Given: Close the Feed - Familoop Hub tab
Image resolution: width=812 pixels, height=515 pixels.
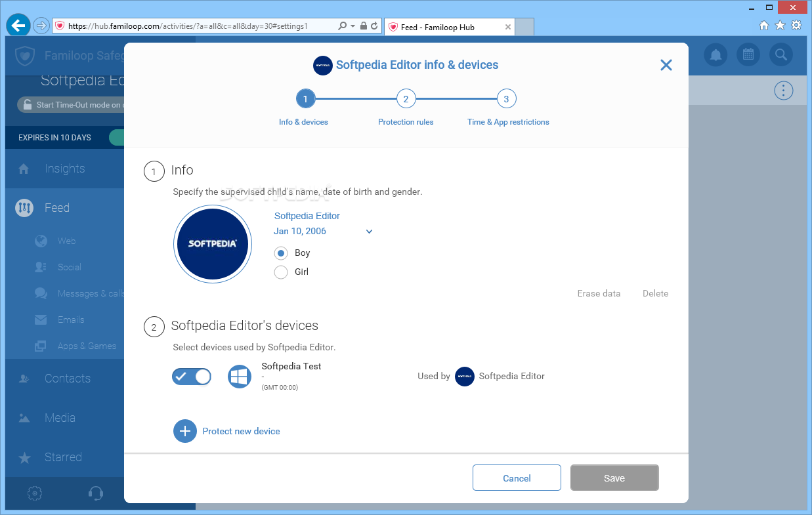Looking at the screenshot, I should [x=508, y=27].
